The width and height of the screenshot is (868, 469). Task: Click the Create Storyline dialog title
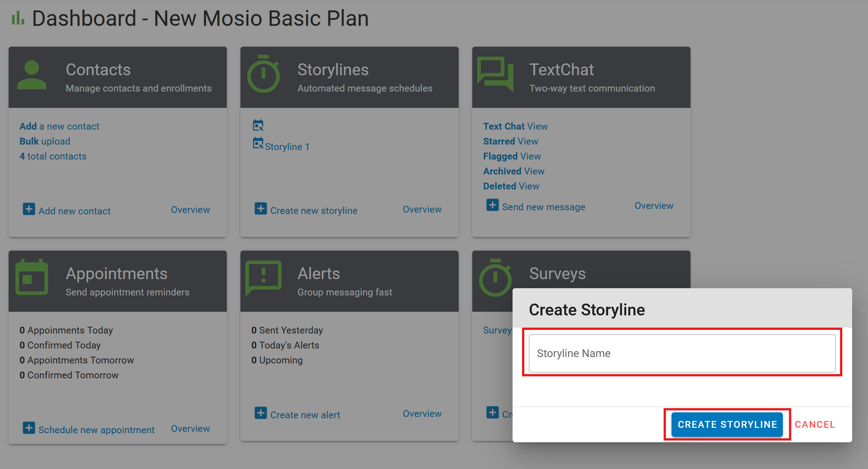coord(587,310)
